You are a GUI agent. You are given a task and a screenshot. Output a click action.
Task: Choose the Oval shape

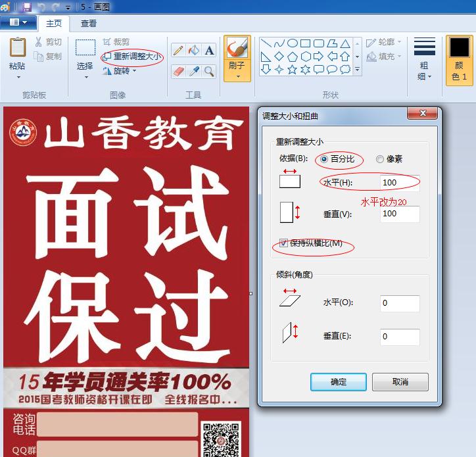click(x=293, y=43)
